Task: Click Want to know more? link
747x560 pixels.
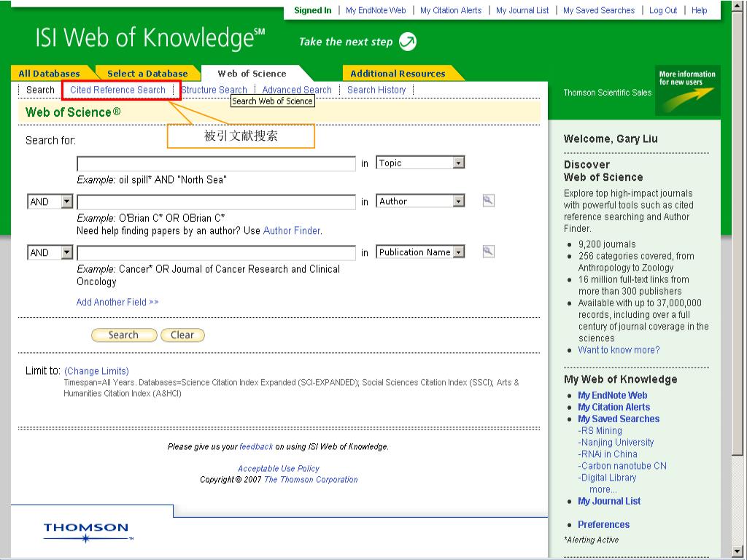Action: click(x=619, y=350)
